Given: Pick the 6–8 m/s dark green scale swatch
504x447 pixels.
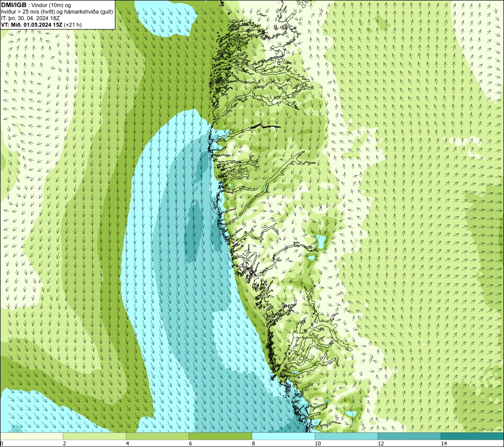Looking at the screenshot, I should (221, 436).
